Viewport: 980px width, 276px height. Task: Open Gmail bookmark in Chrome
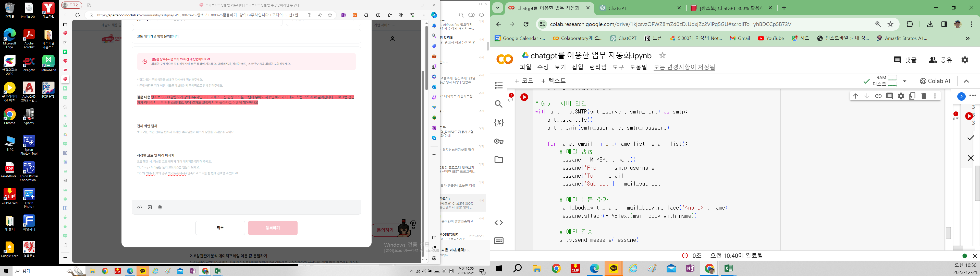740,38
